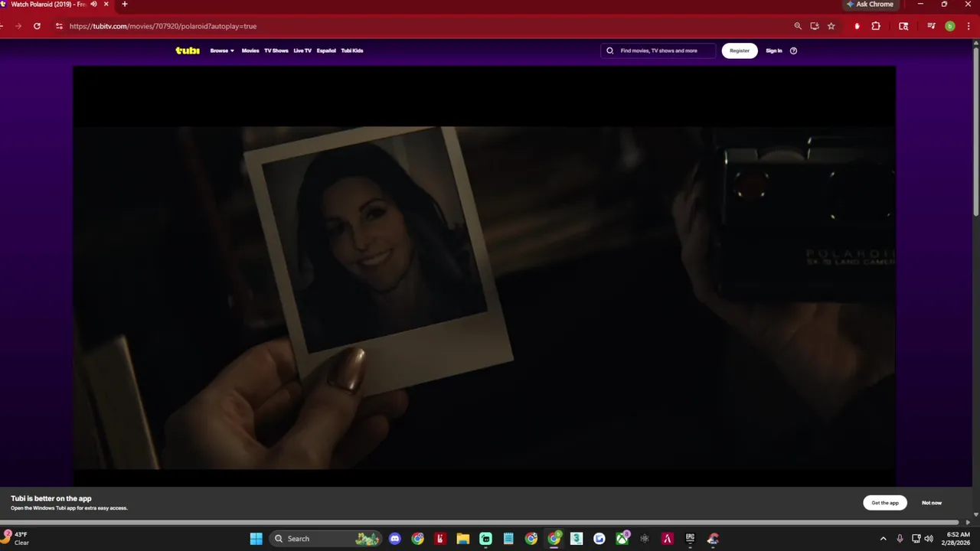The image size is (980, 551).
Task: Click the Polaroid movie video player
Action: [x=484, y=275]
